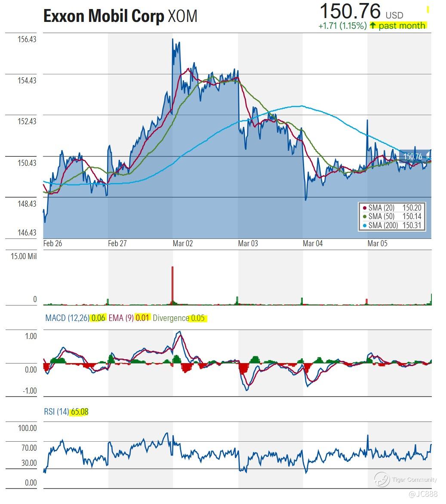
Task: Click the highlighted RSI value 65.08
Action: pos(80,412)
